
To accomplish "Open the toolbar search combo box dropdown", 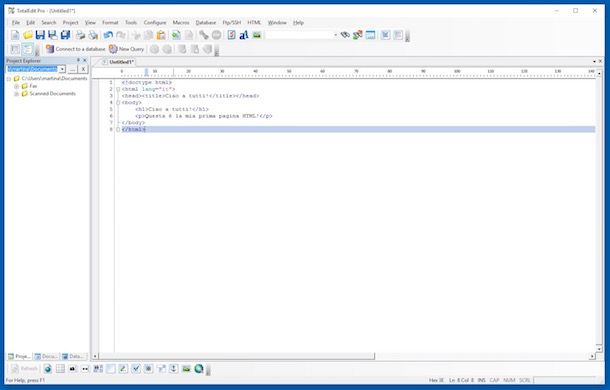I will click(x=335, y=35).
